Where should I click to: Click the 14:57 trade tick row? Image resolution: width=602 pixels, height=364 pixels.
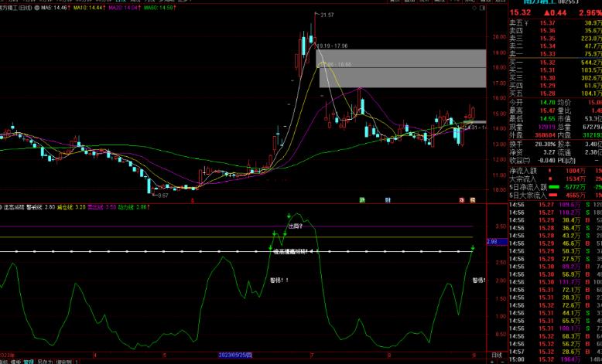pyautogui.click(x=556, y=352)
